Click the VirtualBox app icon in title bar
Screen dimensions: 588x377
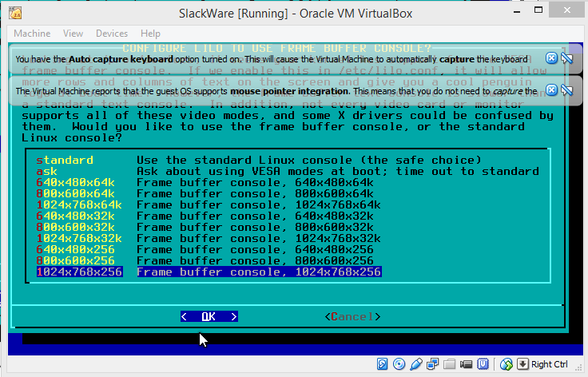[x=15, y=13]
